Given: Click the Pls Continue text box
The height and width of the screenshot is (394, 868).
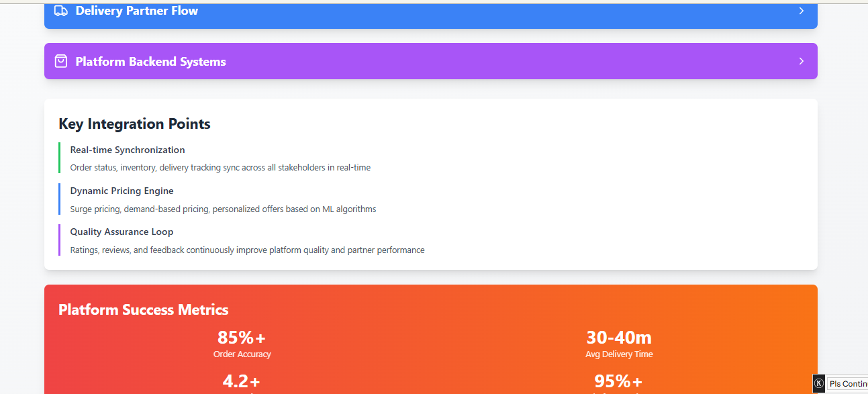Looking at the screenshot, I should 847,384.
